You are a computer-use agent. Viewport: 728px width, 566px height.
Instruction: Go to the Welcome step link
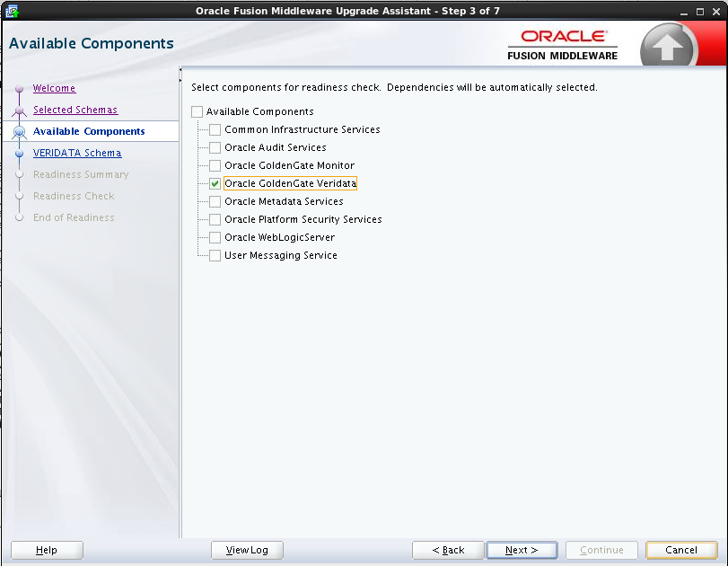click(x=55, y=88)
